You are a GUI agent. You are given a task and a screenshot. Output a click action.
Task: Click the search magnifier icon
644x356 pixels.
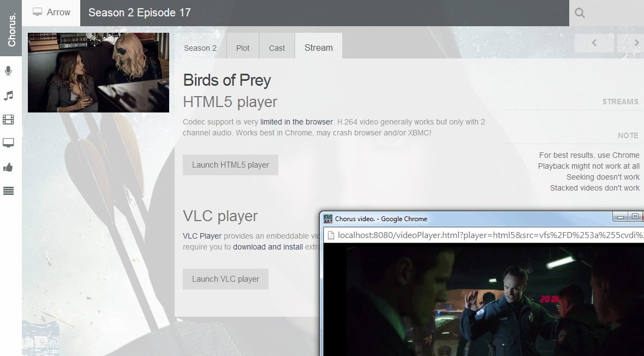coord(580,13)
